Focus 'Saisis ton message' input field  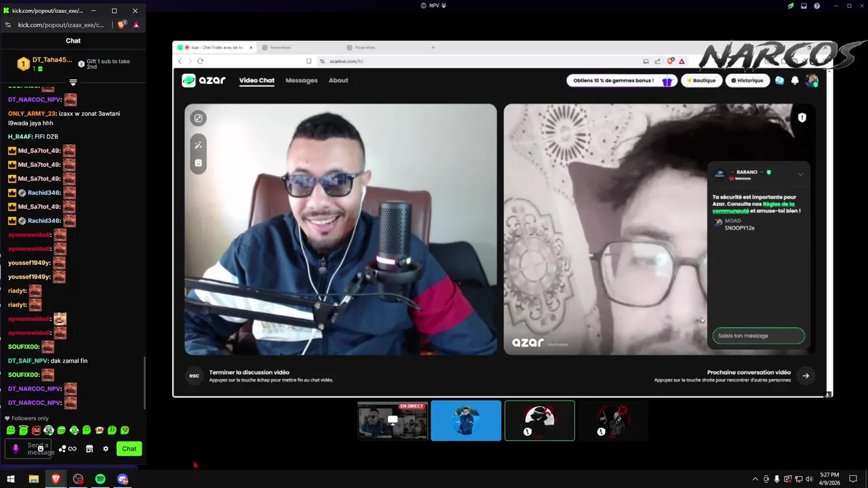point(758,335)
